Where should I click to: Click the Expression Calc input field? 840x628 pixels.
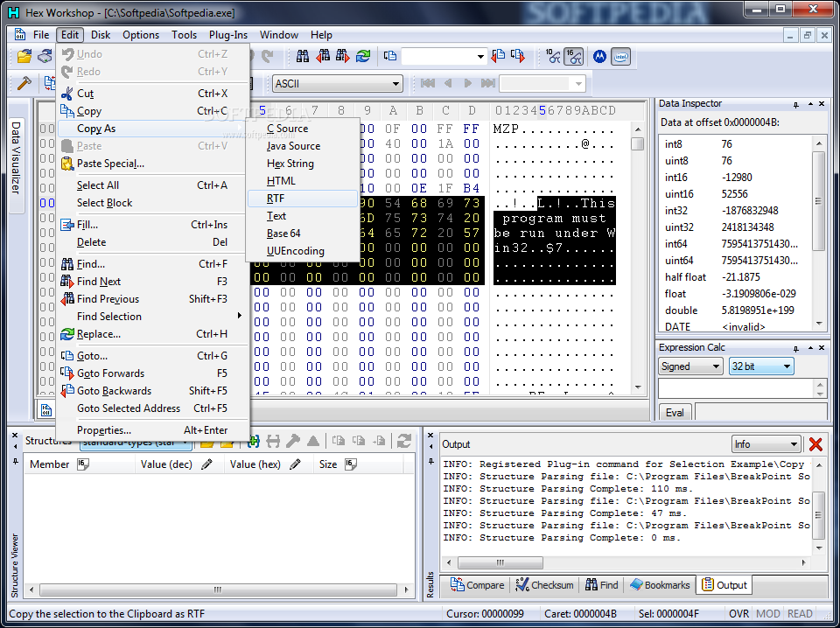[x=737, y=388]
